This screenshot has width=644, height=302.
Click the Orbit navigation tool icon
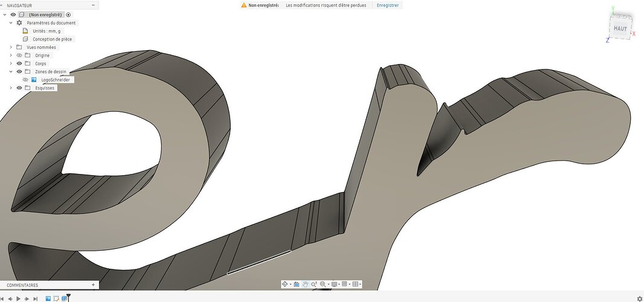point(285,284)
